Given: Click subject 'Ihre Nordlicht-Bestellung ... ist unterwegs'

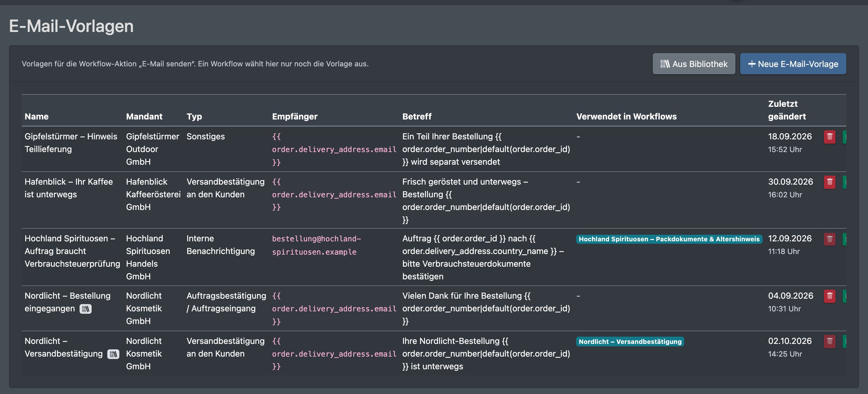Looking at the screenshot, I should [x=486, y=354].
